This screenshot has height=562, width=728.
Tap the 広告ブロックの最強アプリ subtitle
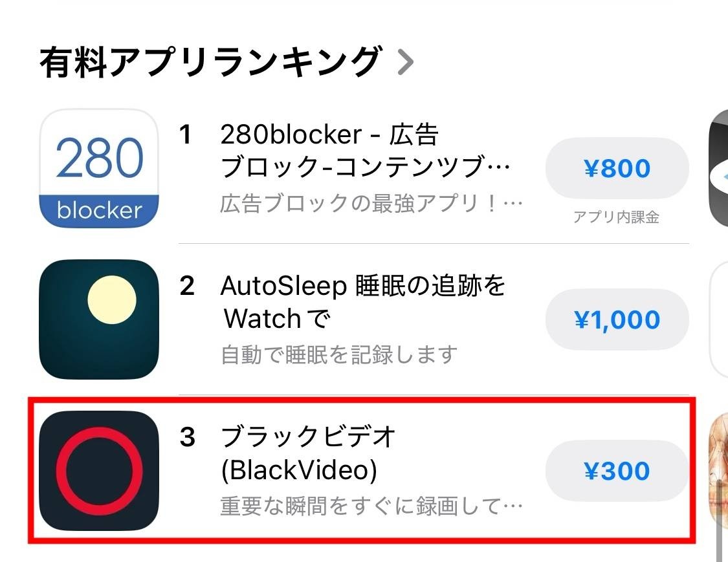pos(370,204)
